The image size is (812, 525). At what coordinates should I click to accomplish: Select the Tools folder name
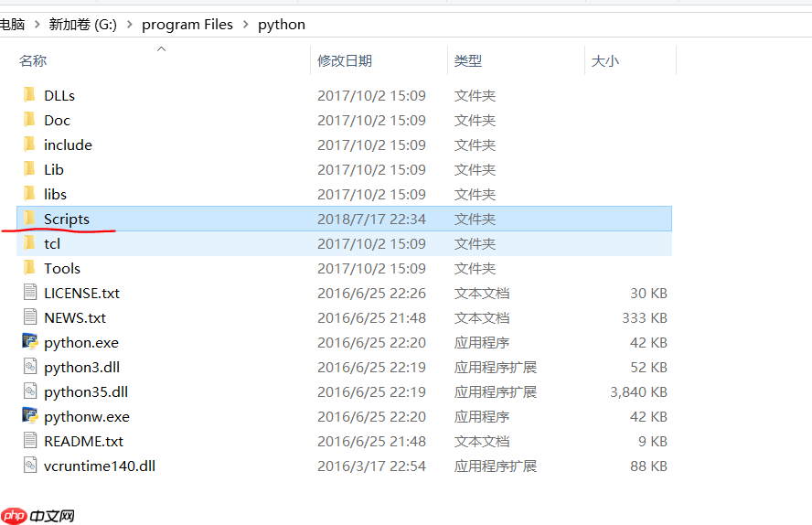click(x=62, y=269)
